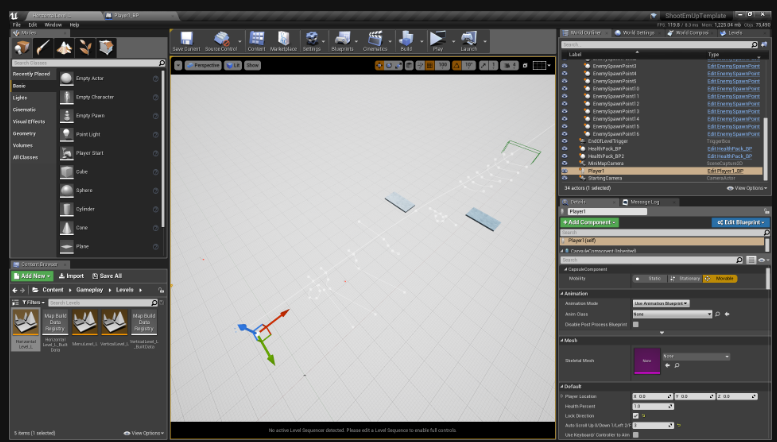
Task: Select the scale gizmo tool in viewport
Action: pyautogui.click(x=398, y=65)
